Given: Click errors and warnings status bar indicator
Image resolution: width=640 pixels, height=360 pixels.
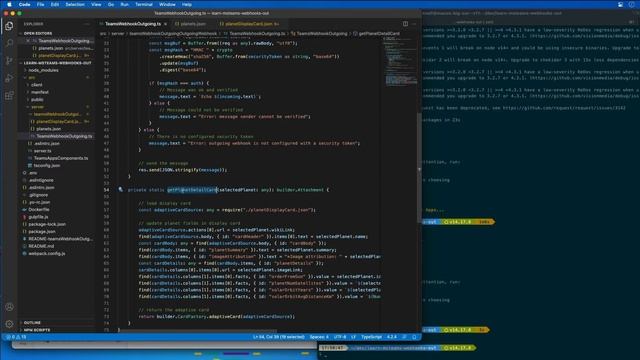Looking at the screenshot, I should (16, 337).
